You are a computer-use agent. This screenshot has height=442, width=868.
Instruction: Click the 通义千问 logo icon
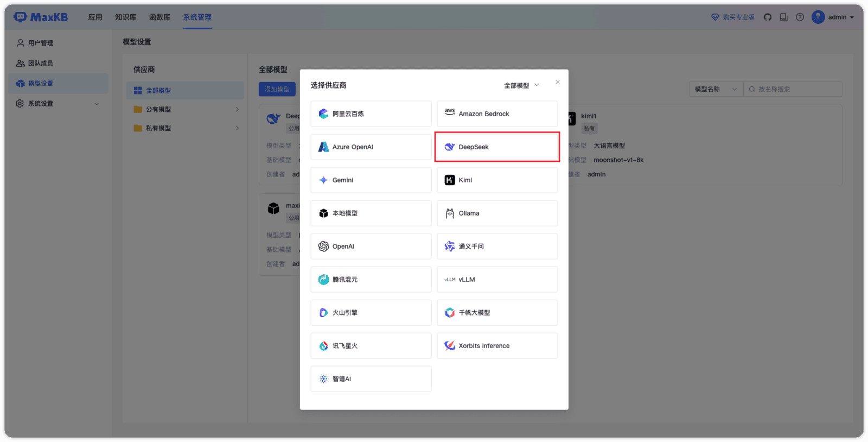click(x=450, y=247)
